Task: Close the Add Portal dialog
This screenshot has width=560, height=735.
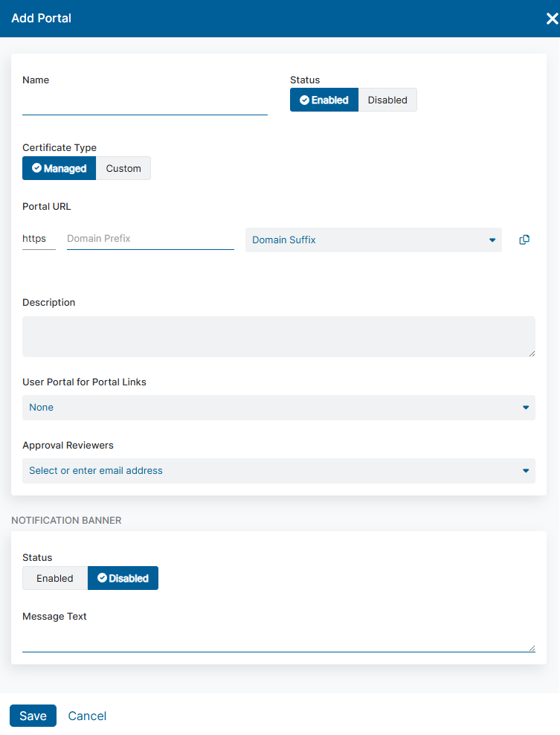Action: 552,19
